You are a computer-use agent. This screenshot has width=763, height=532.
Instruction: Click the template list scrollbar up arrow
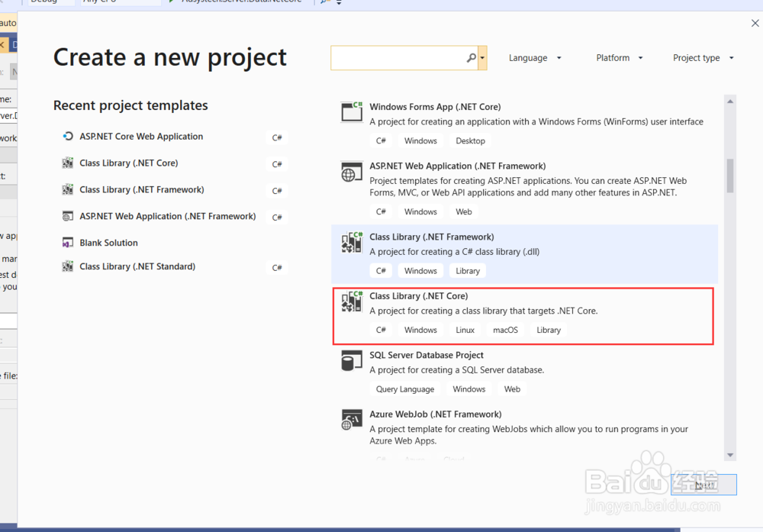(730, 102)
